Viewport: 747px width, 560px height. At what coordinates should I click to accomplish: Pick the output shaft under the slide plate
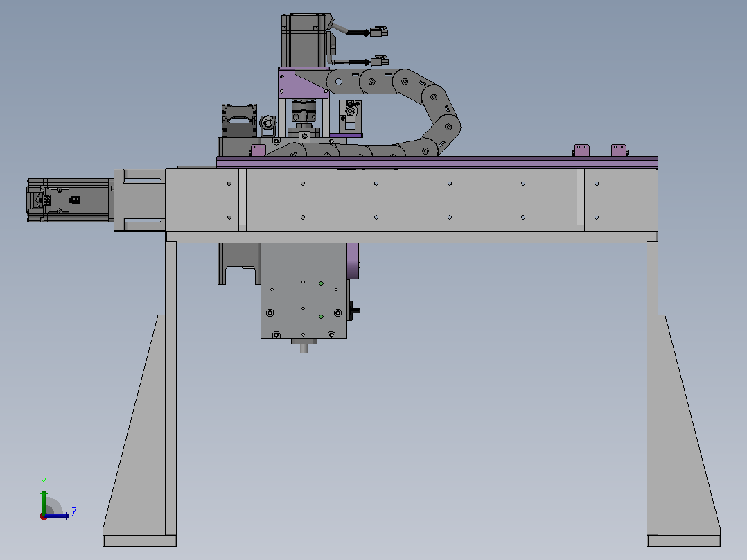(x=304, y=349)
